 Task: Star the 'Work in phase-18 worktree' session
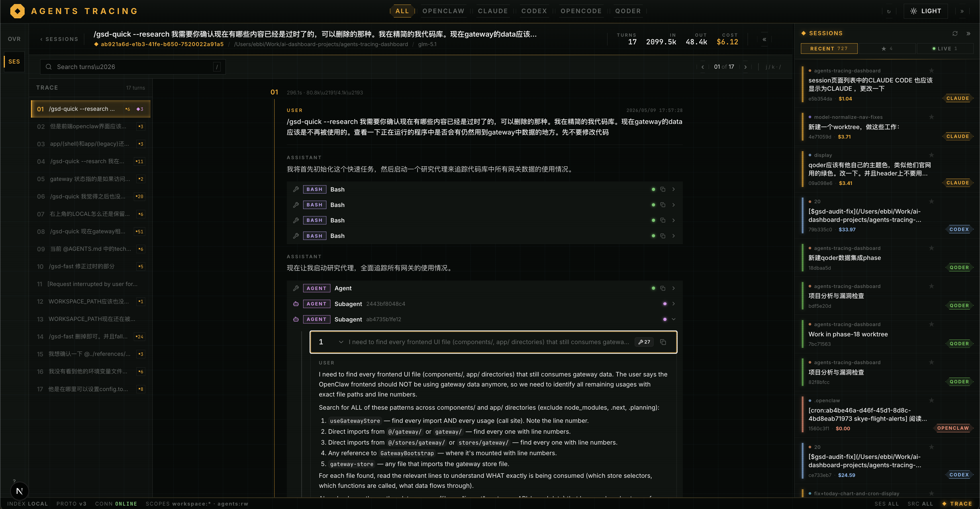click(x=932, y=324)
